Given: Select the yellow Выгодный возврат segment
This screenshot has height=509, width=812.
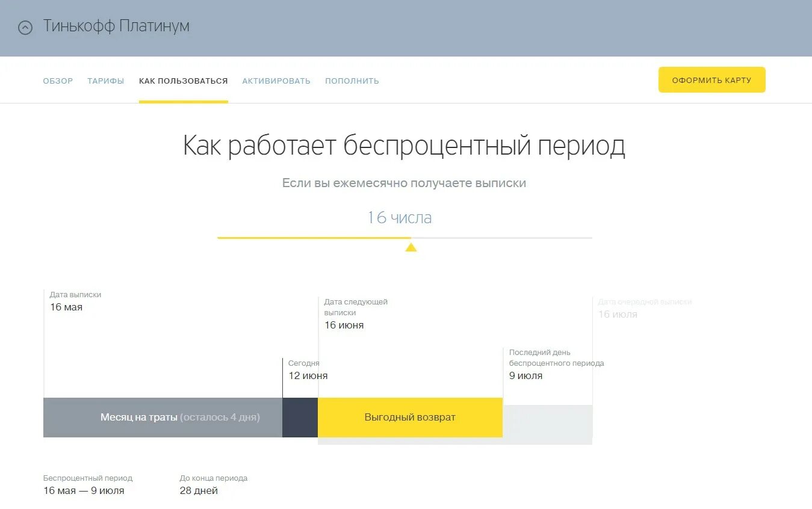Looking at the screenshot, I should [x=410, y=418].
